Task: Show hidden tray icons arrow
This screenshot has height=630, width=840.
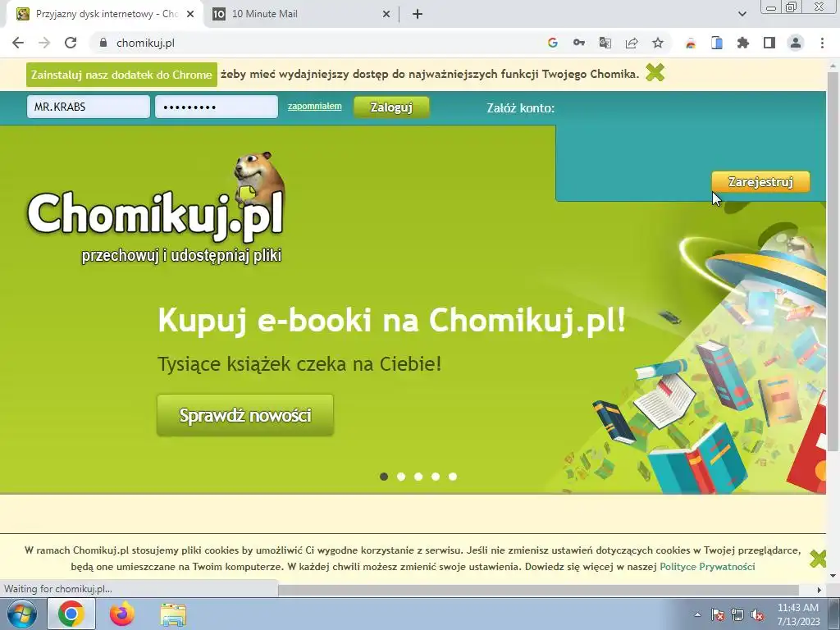Action: pyautogui.click(x=697, y=614)
